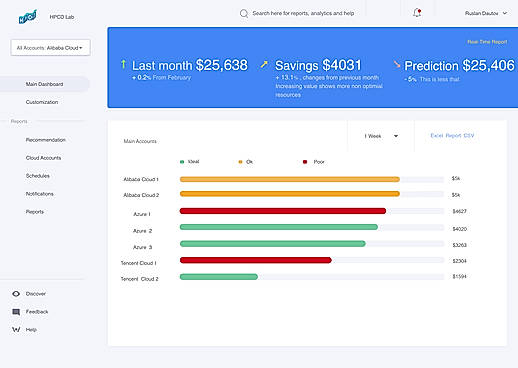Click the orange down arrow beside Prediction

click(397, 64)
